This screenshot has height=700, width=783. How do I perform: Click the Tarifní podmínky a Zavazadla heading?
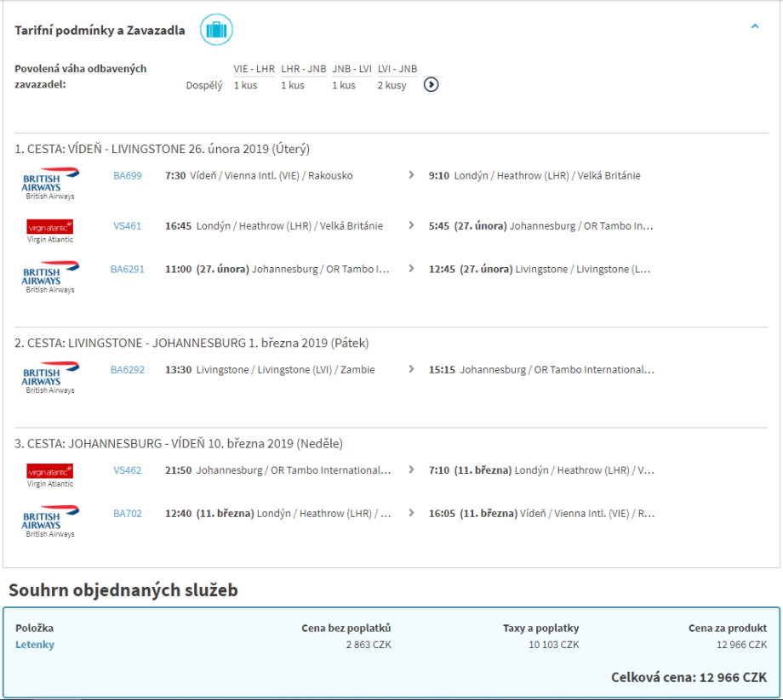100,31
